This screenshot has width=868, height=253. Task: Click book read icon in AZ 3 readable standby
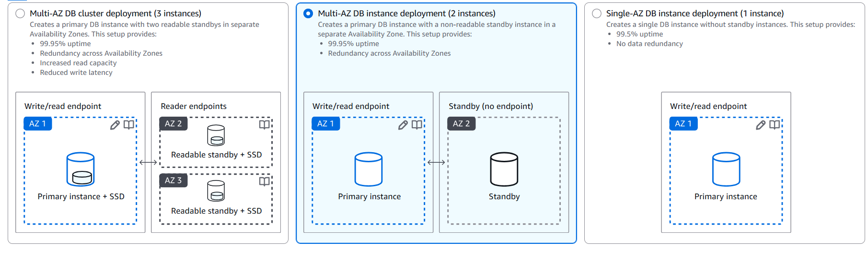point(264,181)
